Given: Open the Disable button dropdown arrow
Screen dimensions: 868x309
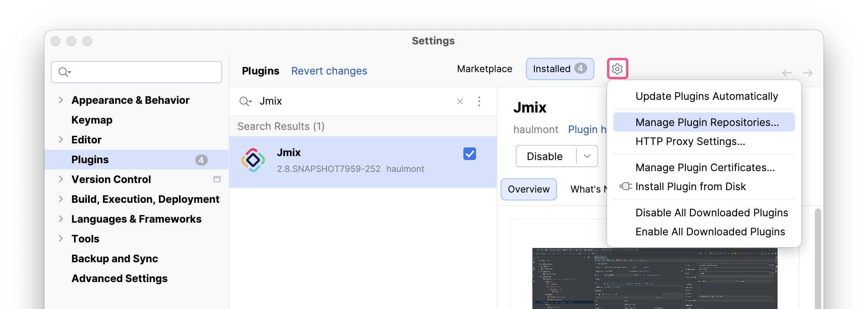Looking at the screenshot, I should pyautogui.click(x=587, y=156).
